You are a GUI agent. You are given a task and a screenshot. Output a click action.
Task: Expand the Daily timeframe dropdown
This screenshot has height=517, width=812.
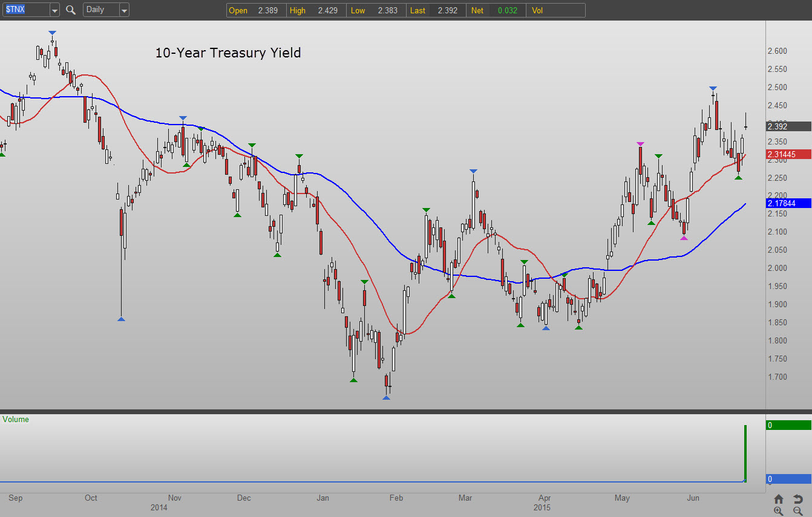pos(124,10)
